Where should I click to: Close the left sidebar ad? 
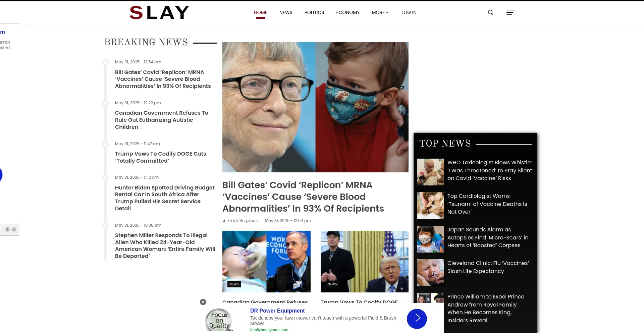14,229
